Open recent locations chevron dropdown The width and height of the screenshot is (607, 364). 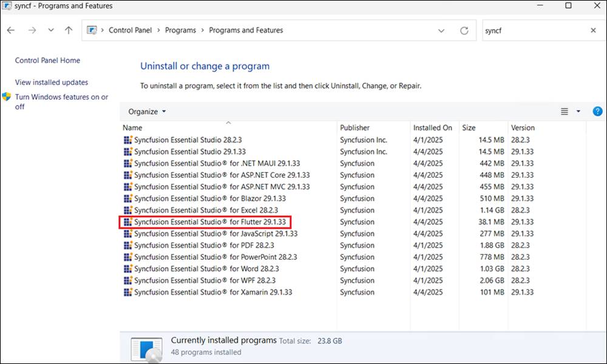coord(51,30)
